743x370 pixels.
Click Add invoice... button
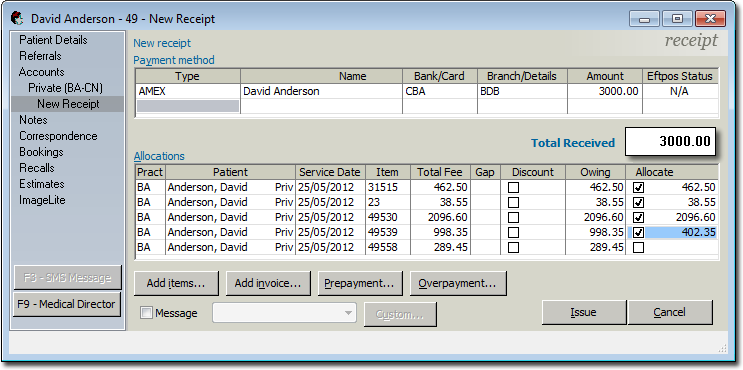pyautogui.click(x=268, y=283)
